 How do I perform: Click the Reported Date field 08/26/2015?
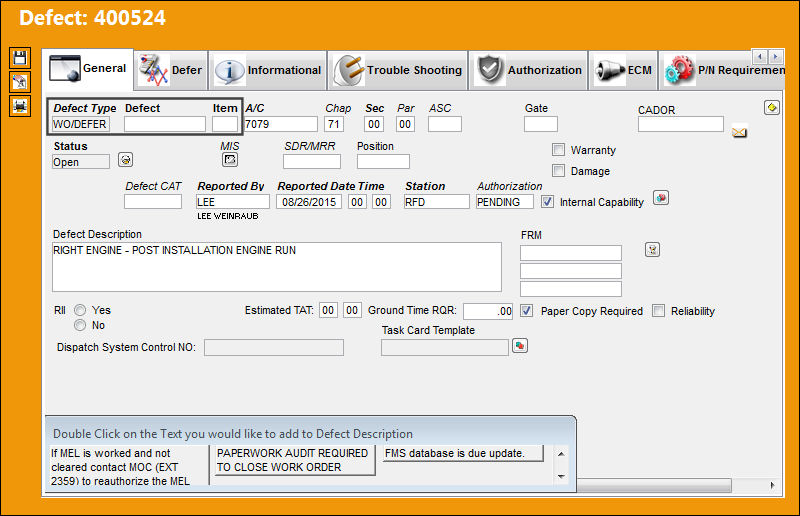309,202
